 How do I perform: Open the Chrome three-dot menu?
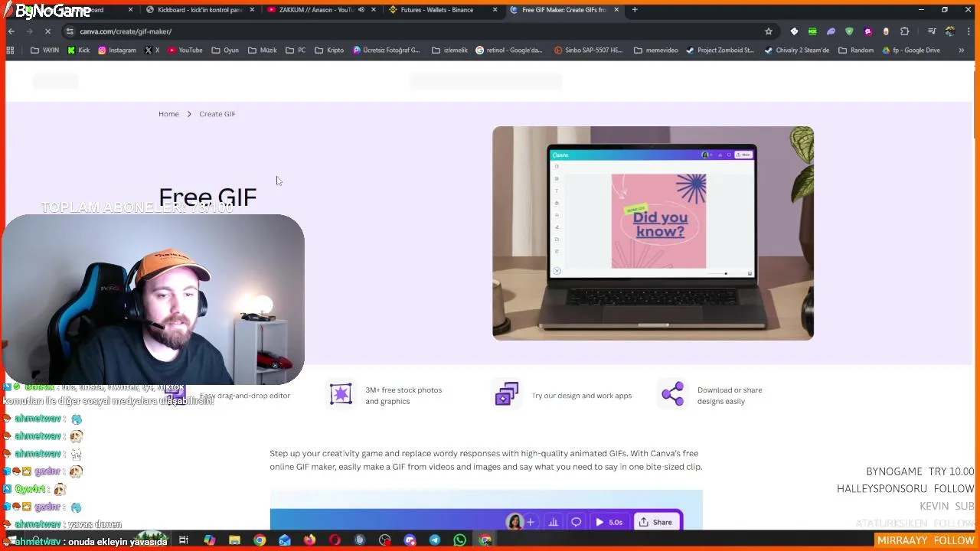[969, 31]
